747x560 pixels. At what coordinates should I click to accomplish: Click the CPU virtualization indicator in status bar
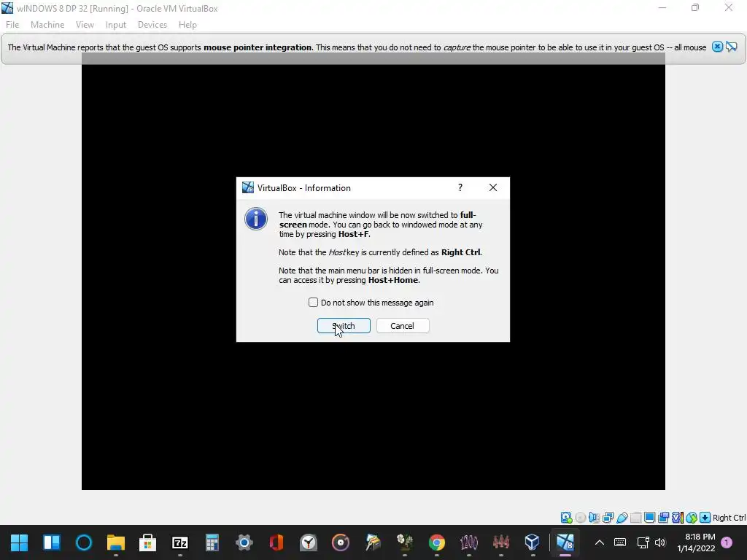(x=678, y=518)
